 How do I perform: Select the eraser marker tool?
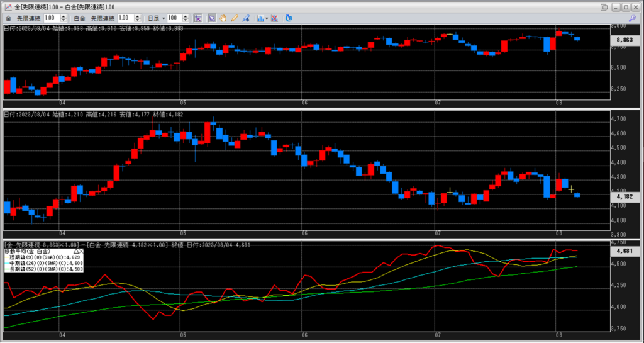[246, 18]
